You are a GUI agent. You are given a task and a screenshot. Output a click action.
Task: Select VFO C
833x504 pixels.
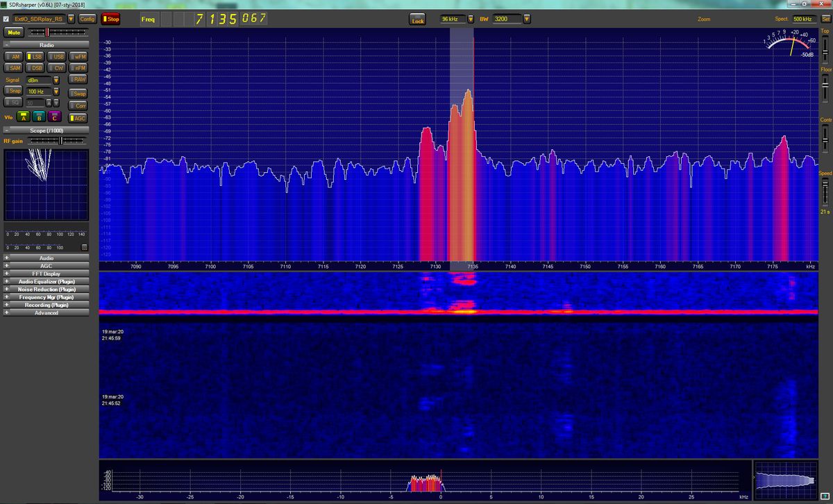[54, 117]
